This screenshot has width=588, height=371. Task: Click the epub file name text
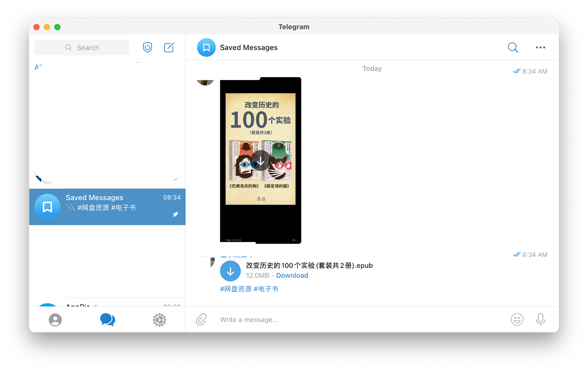[x=309, y=266]
